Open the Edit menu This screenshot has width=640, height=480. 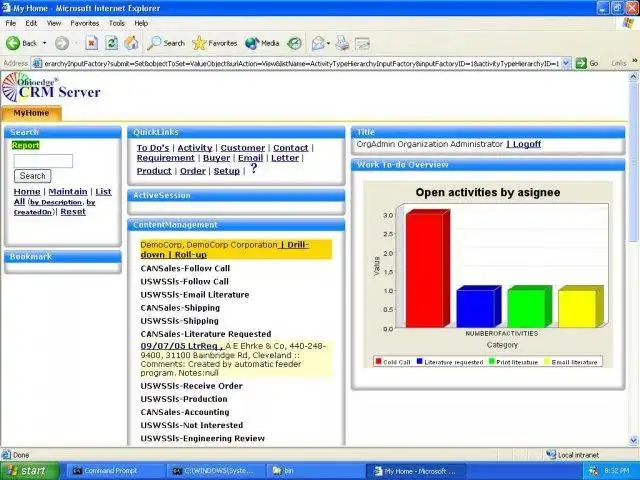(x=31, y=23)
